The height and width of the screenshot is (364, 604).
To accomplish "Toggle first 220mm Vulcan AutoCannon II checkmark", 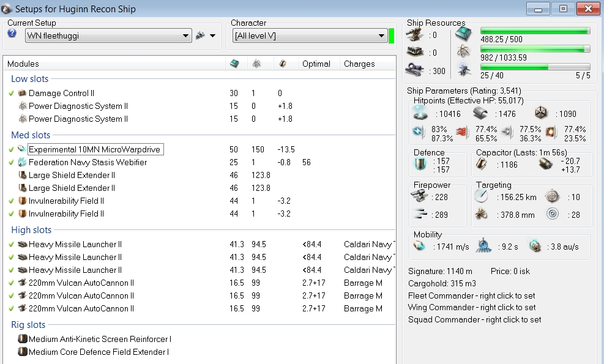I will 11,283.
